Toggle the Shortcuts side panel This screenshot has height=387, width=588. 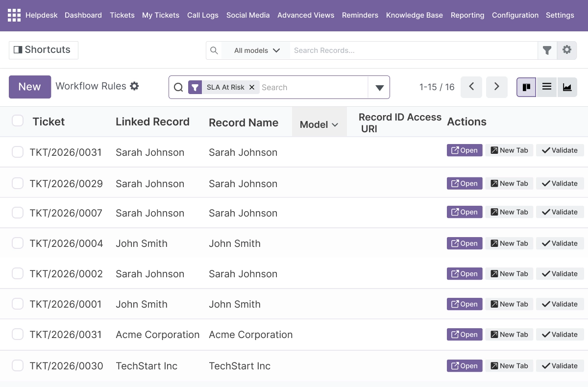(x=43, y=50)
